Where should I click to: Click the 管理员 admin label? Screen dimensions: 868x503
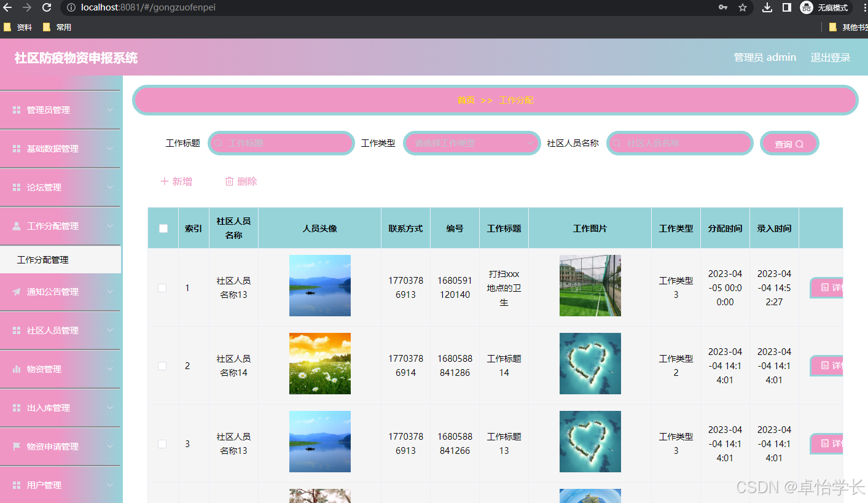[765, 57]
